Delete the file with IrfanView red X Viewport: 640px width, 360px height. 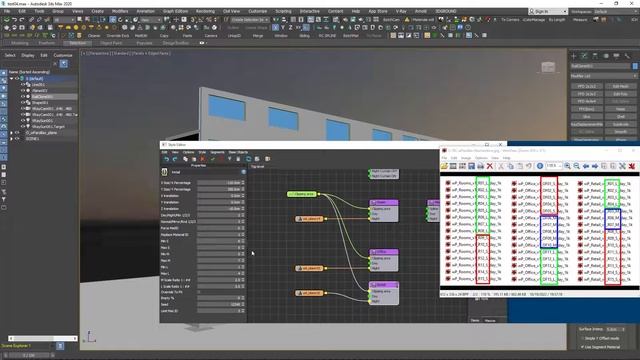tap(489, 166)
